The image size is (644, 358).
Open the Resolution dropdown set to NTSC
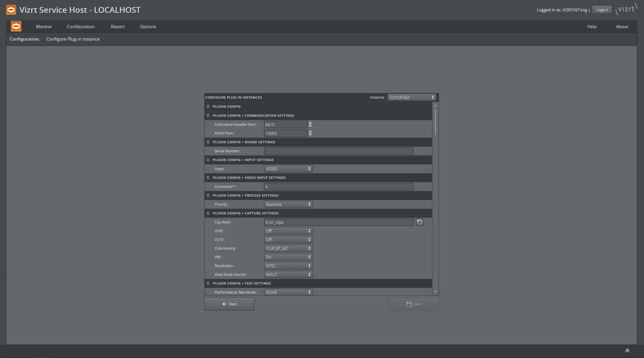[x=288, y=266]
